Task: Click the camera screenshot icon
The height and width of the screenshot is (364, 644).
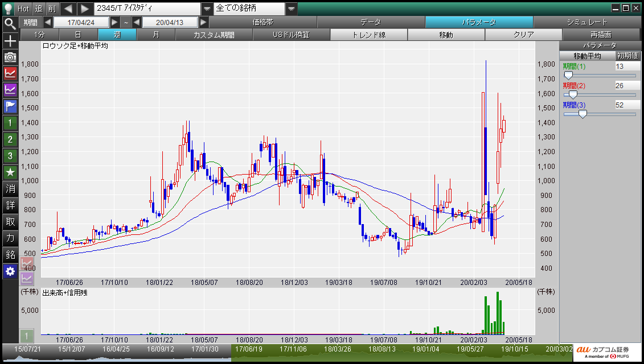Action: pyautogui.click(x=10, y=57)
